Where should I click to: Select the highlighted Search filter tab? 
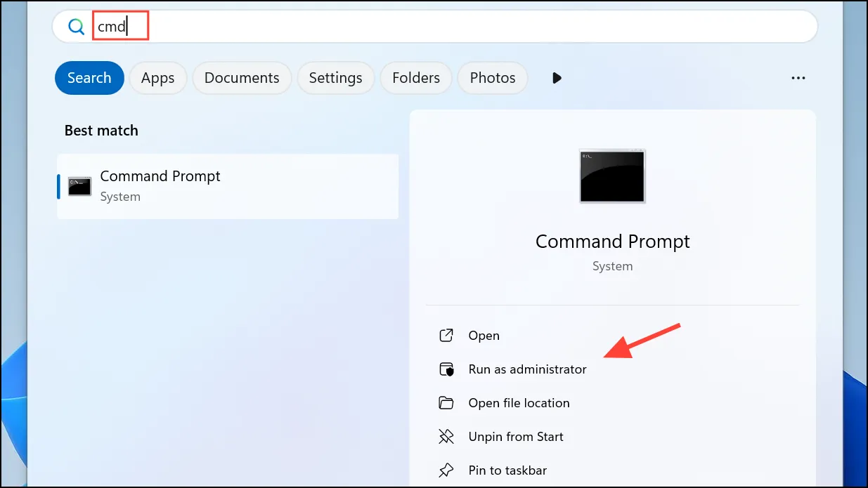(x=89, y=78)
